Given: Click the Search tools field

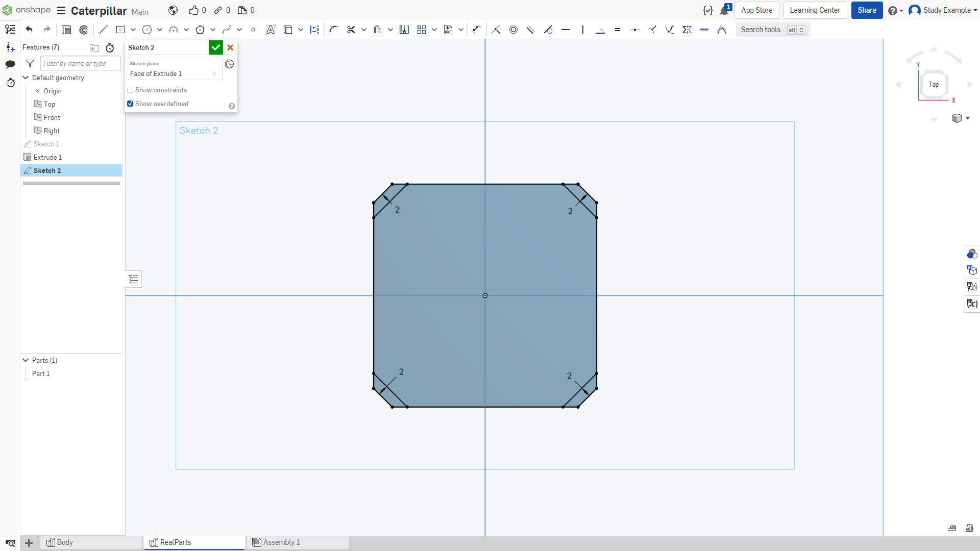Looking at the screenshot, I should (x=773, y=30).
